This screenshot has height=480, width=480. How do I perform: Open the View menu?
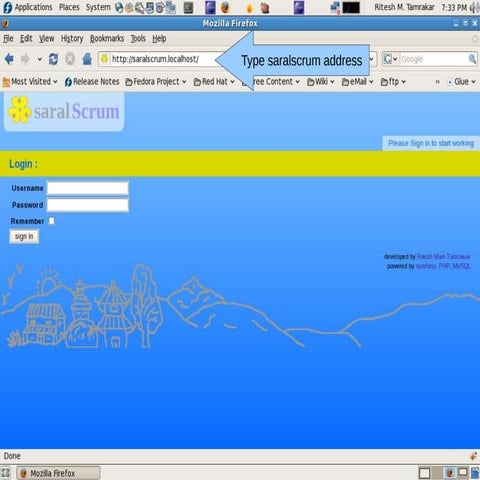tap(46, 39)
